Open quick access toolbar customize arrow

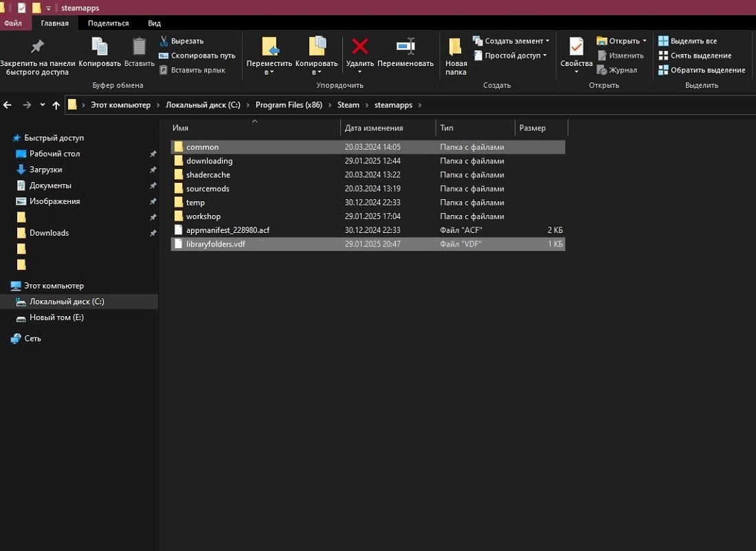click(x=48, y=8)
